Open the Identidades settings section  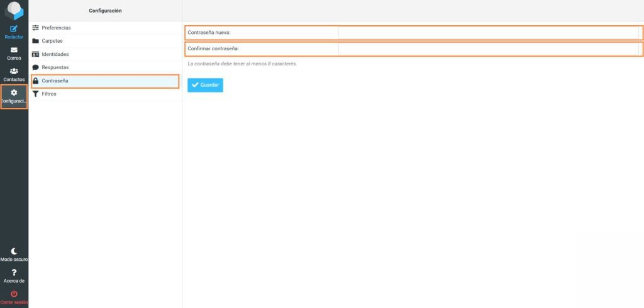[x=55, y=54]
